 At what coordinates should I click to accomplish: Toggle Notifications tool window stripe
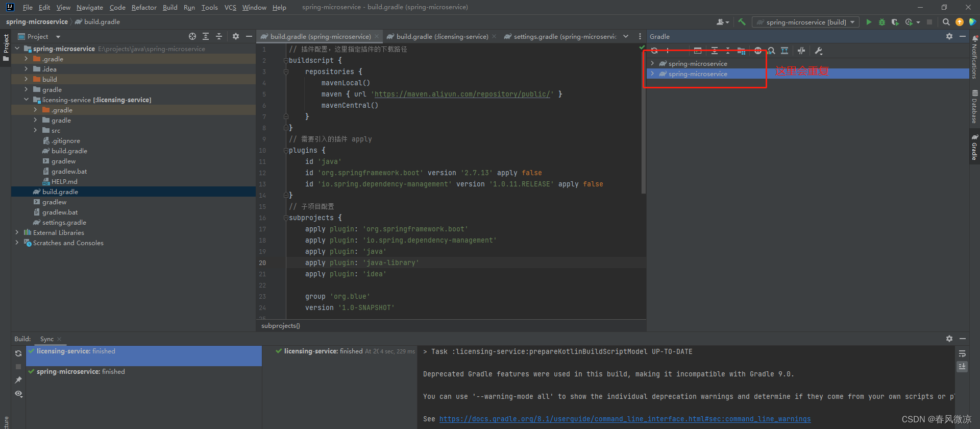[974, 57]
